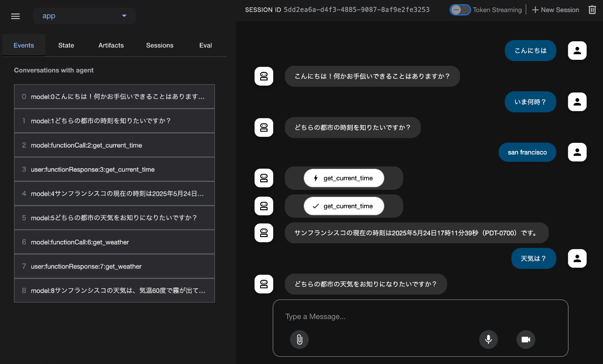Click the san francisco user message bubble

[x=527, y=152]
